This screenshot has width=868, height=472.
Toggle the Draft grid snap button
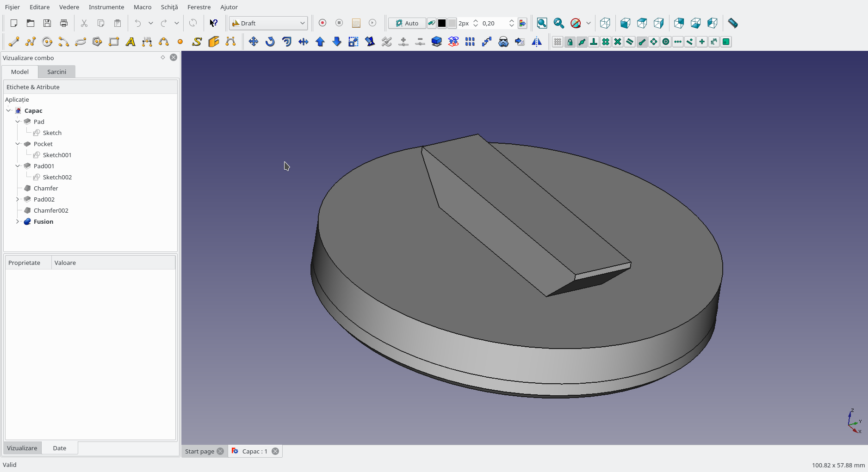558,42
